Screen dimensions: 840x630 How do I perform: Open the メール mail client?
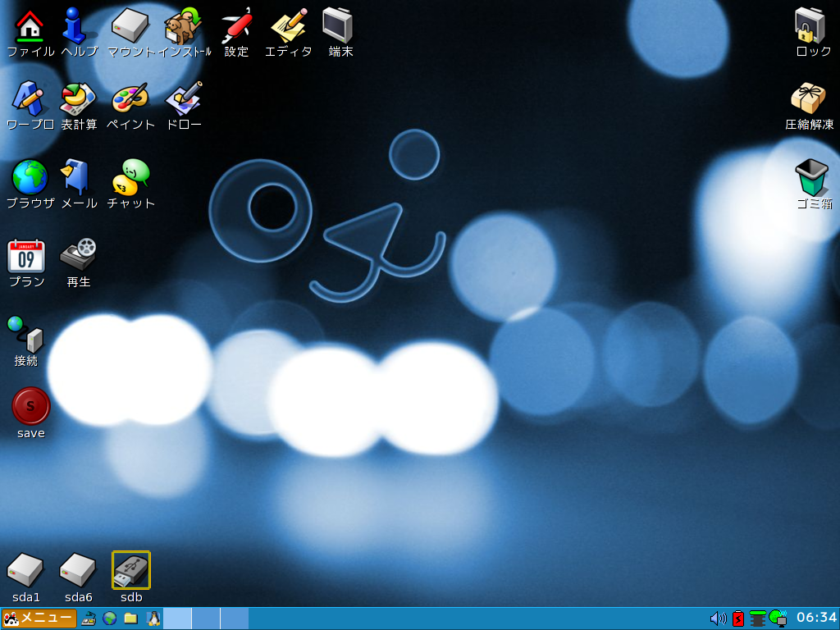[x=75, y=177]
